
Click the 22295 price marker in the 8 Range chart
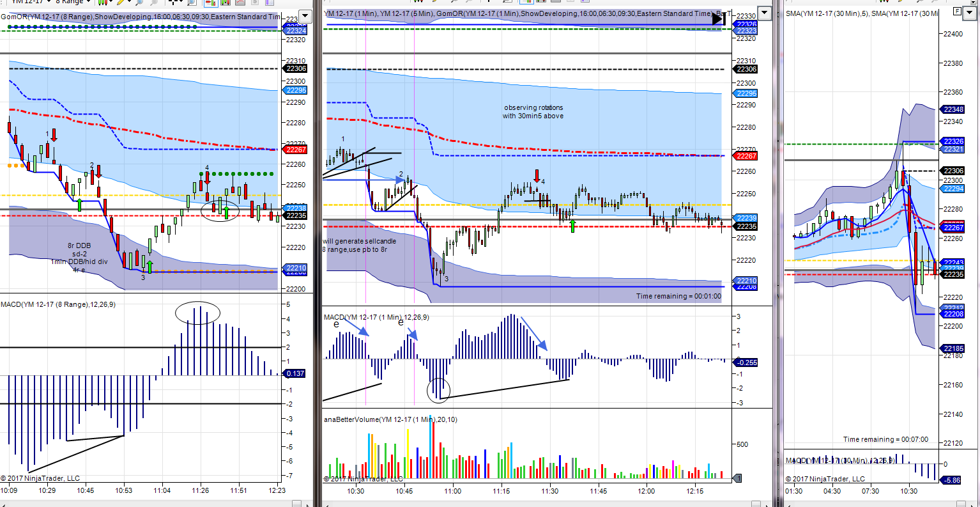(296, 90)
